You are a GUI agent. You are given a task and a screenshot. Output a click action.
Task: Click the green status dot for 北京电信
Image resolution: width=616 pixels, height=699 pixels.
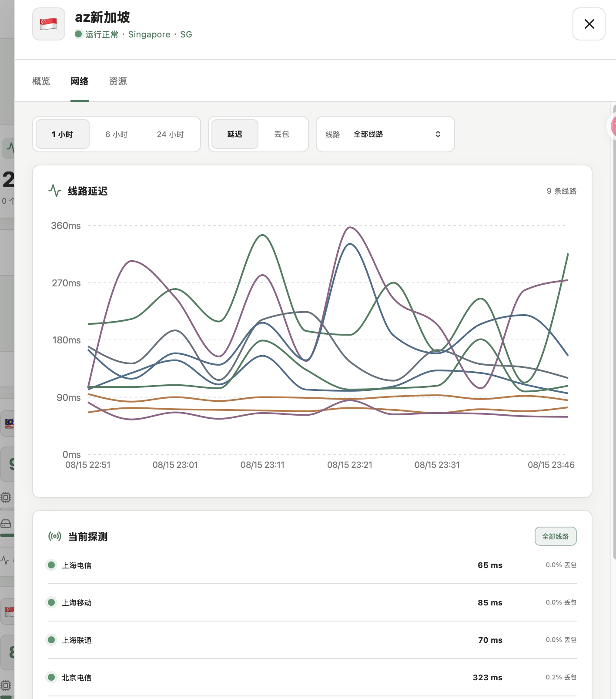51,677
